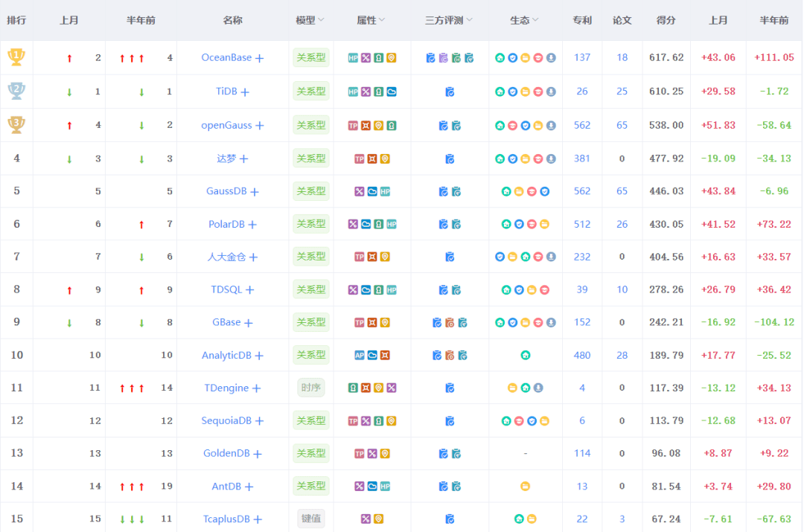Screen dimensions: 804x532
Task: Click the cloud attribute icon in GaussDB row
Action: pos(372,192)
